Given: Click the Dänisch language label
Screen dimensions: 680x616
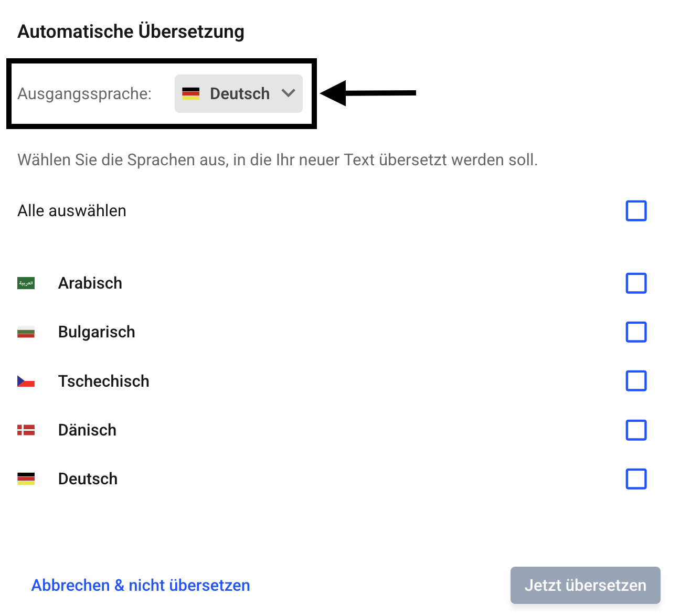Looking at the screenshot, I should (87, 430).
